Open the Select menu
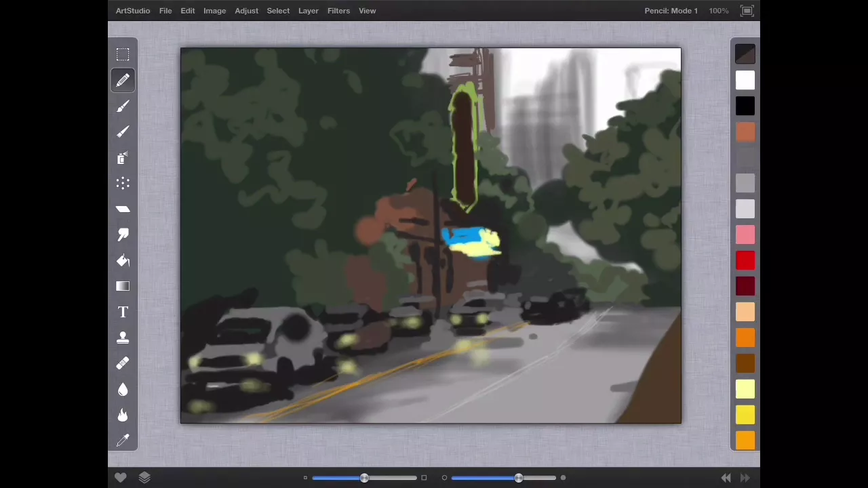 (278, 11)
